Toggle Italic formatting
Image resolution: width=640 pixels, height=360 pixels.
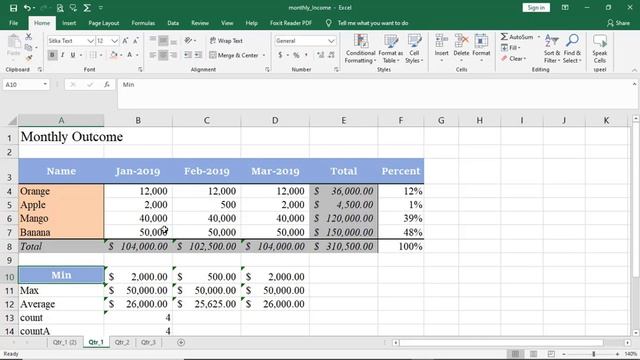pyautogui.click(x=62, y=55)
